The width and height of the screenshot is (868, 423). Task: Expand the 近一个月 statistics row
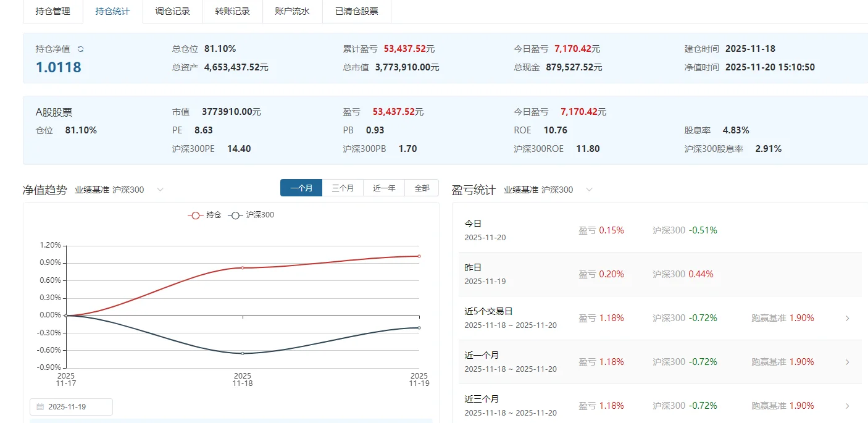pyautogui.click(x=846, y=362)
